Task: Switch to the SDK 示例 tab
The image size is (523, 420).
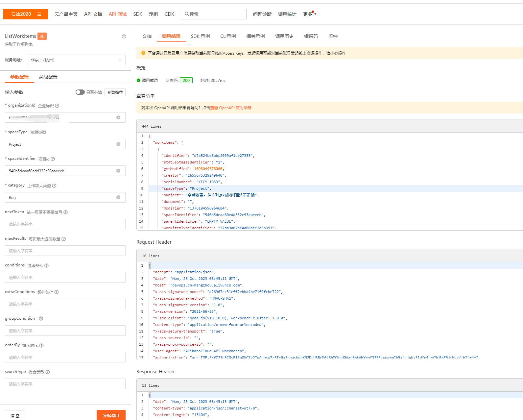Action: (200, 36)
